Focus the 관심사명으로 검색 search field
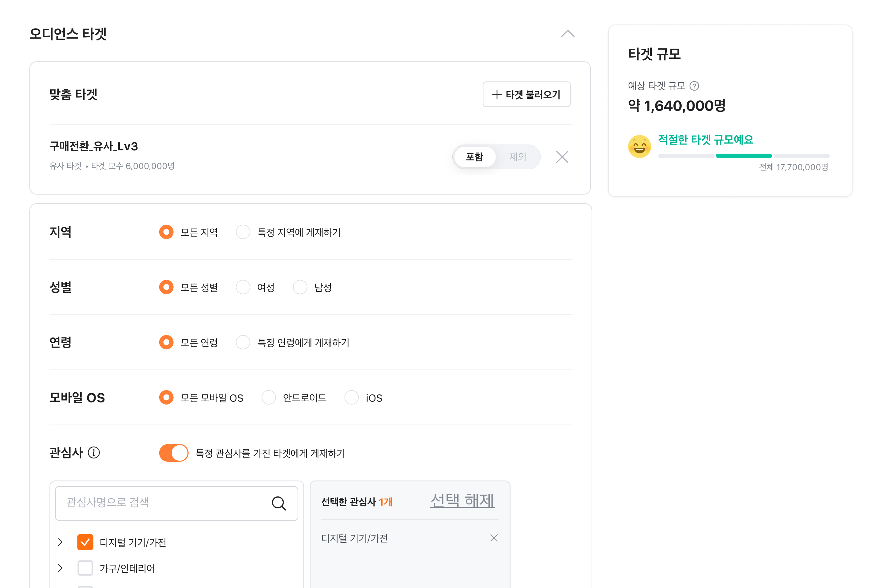 (177, 503)
